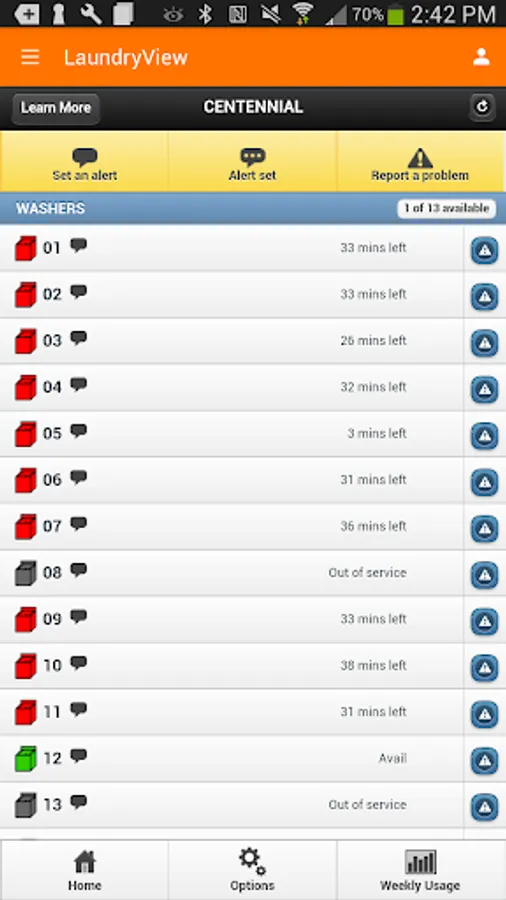506x900 pixels.
Task: Tap Set an alert
Action: [x=84, y=163]
